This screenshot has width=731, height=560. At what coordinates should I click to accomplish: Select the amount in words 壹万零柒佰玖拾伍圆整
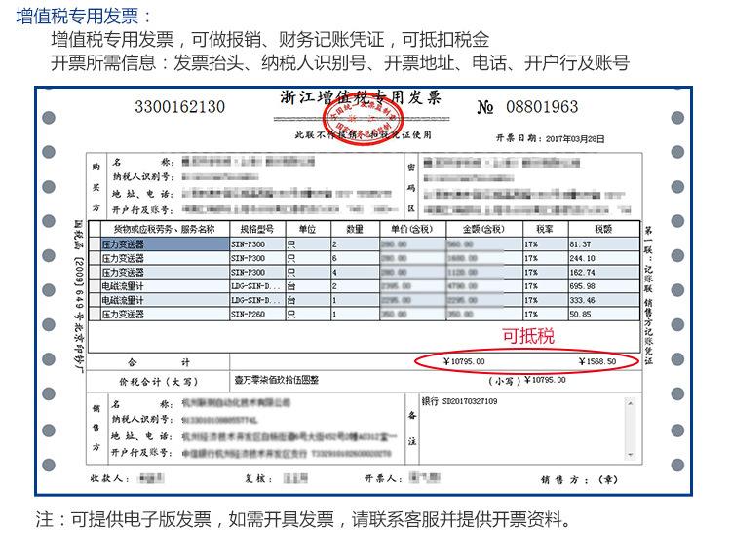[x=277, y=380]
